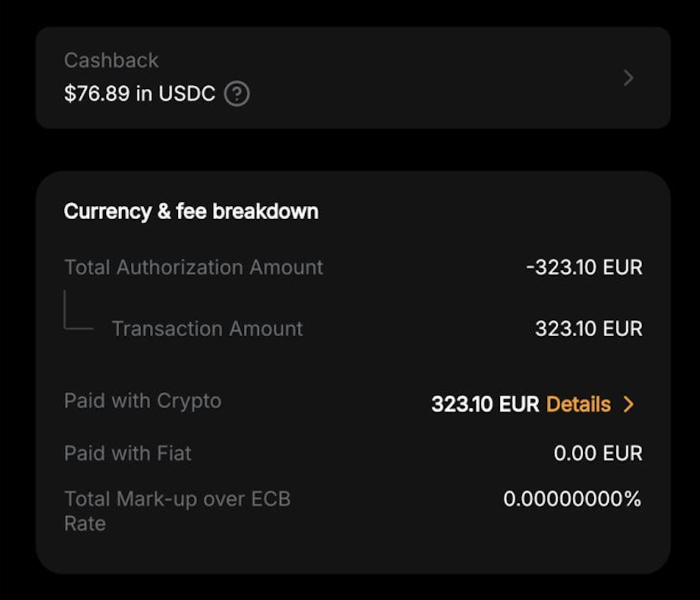Image resolution: width=700 pixels, height=600 pixels.
Task: Click the "Total Authorization Amount" label
Action: tap(193, 267)
